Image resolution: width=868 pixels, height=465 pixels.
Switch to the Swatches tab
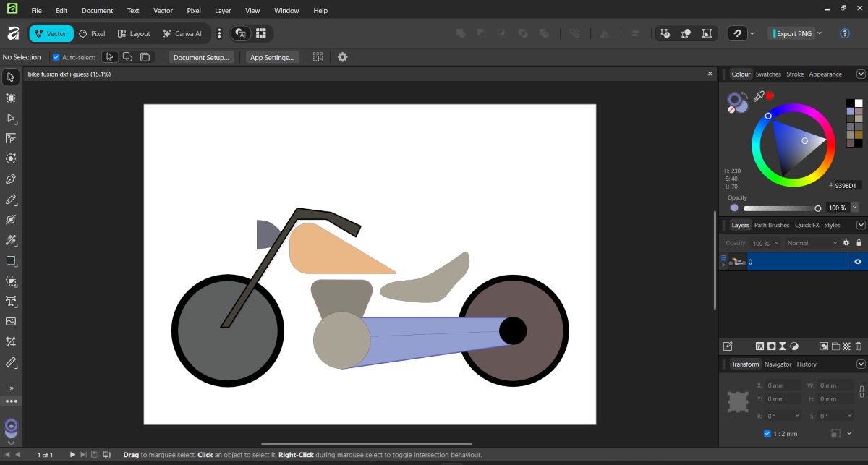point(768,74)
